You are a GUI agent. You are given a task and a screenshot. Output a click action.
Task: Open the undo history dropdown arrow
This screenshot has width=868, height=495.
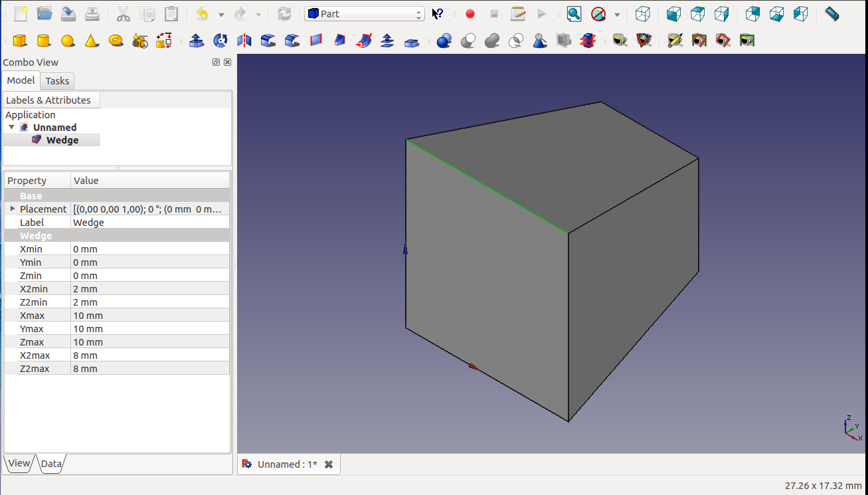(x=221, y=15)
